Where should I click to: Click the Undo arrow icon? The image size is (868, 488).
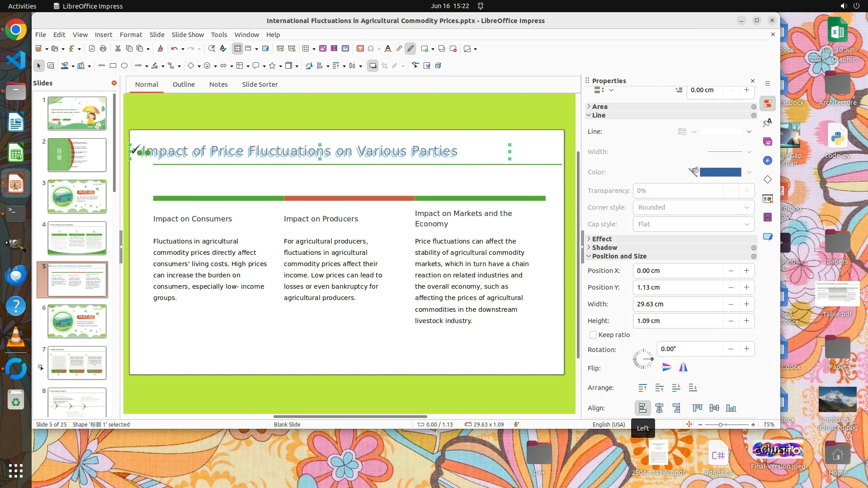174,49
